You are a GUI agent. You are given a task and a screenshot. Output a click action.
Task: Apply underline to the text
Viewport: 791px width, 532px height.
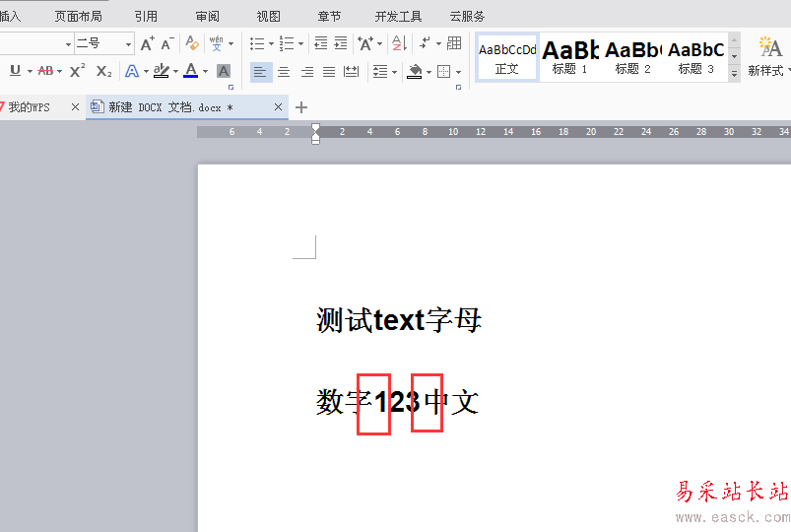tap(15, 71)
